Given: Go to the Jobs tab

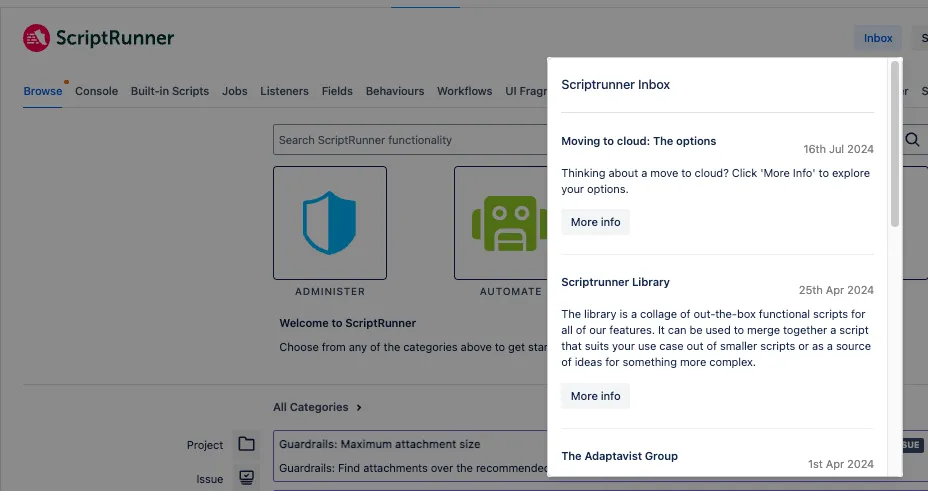Looking at the screenshot, I should [x=234, y=91].
